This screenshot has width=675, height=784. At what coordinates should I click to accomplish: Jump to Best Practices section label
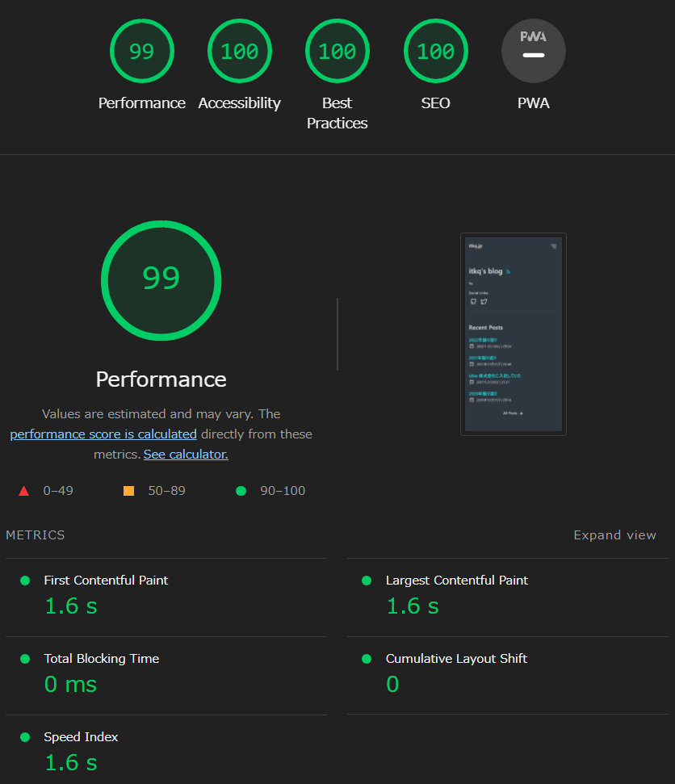337,113
